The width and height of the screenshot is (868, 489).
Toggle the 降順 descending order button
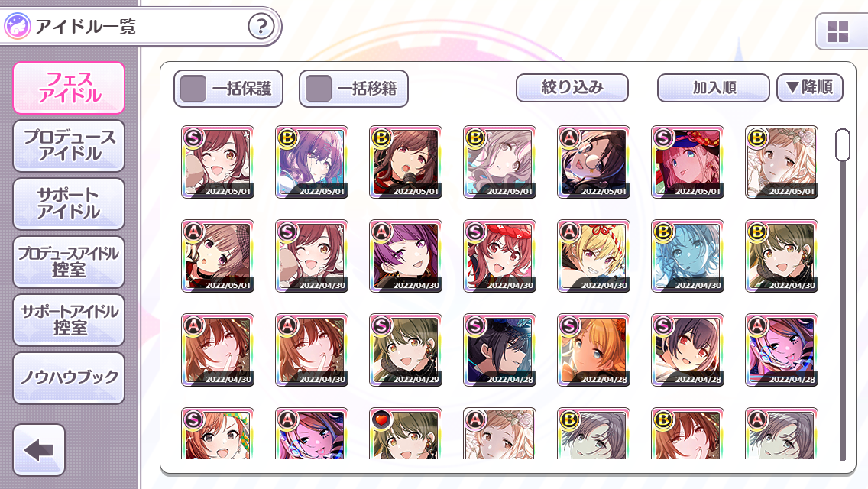point(809,88)
